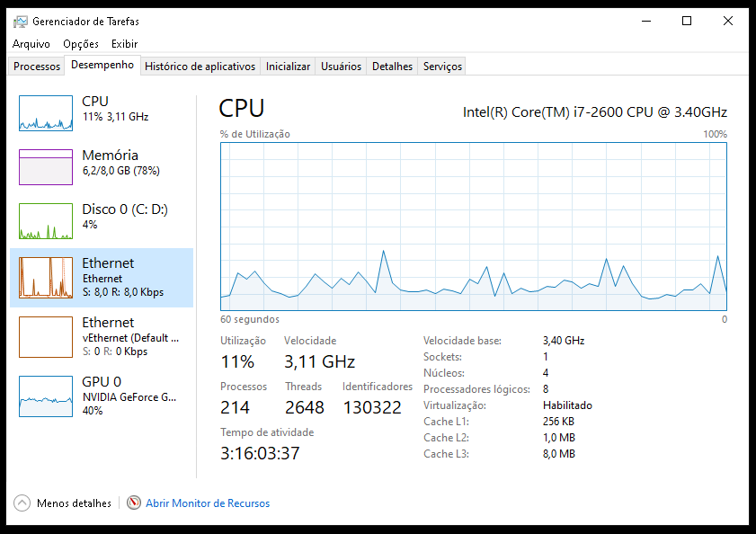This screenshot has width=756, height=534.
Task: Switch to the Processos tab
Action: click(x=37, y=67)
